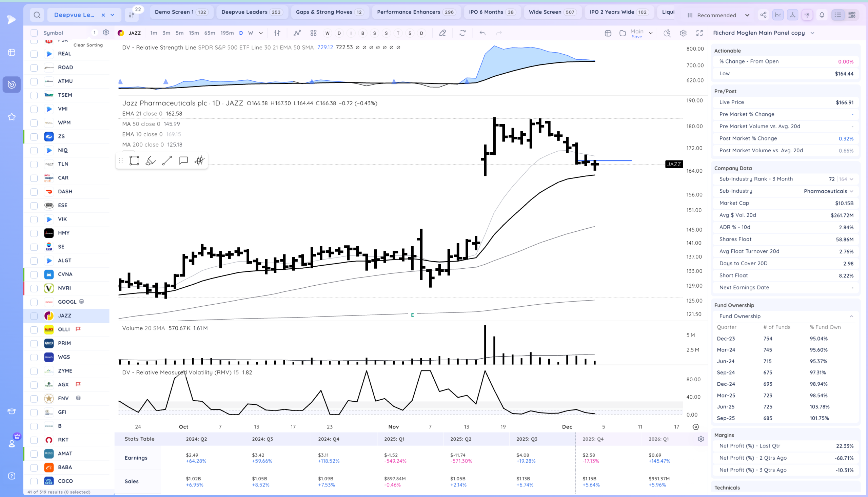Check the JAZZ row checkbox
Image resolution: width=868 pixels, height=497 pixels.
click(34, 316)
